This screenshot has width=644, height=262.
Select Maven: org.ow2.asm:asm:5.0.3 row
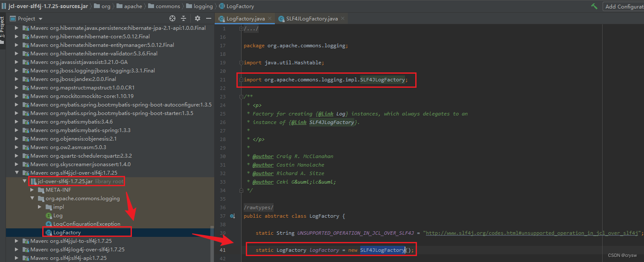pos(110,147)
